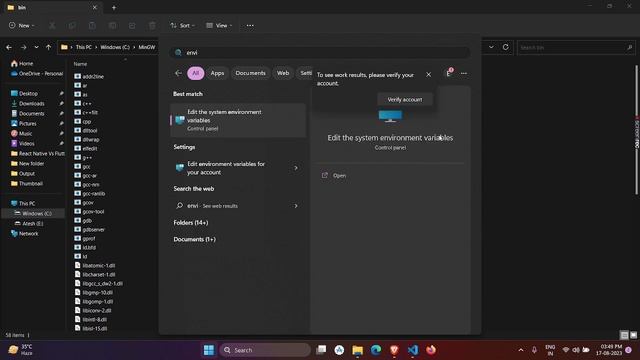Open File Explorer from the taskbar
Viewport: 640px width, 360px height.
(x=358, y=350)
